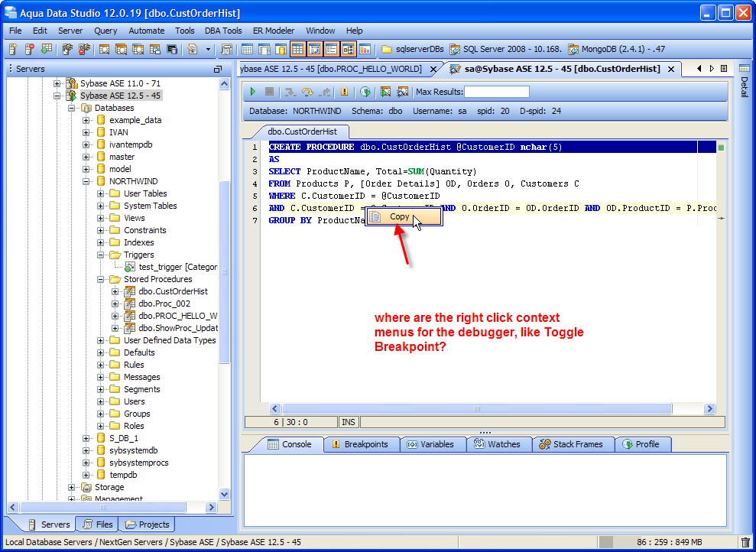Toggle the highlighted form view toolbar button

point(331,49)
